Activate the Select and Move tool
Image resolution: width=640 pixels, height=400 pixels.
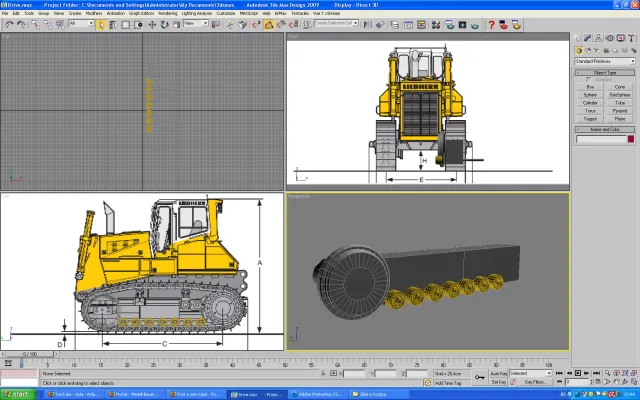pyautogui.click(x=152, y=25)
